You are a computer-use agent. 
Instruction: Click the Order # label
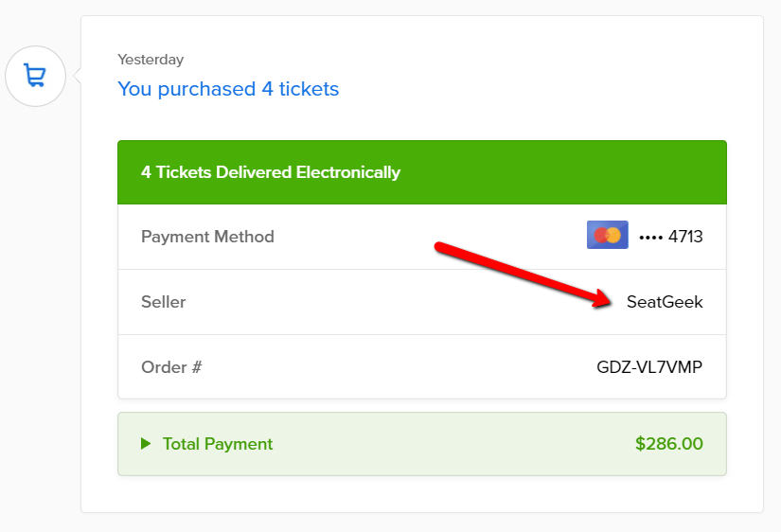click(x=171, y=367)
